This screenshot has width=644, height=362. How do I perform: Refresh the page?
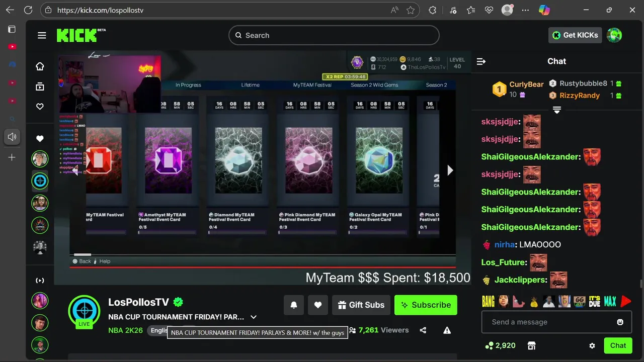tap(28, 10)
